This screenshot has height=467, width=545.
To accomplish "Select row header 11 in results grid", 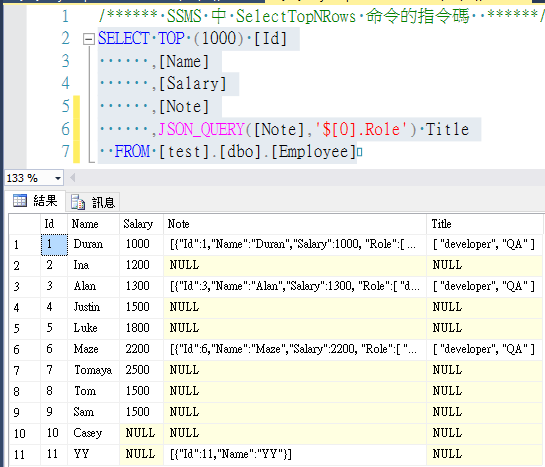I will (x=25, y=454).
